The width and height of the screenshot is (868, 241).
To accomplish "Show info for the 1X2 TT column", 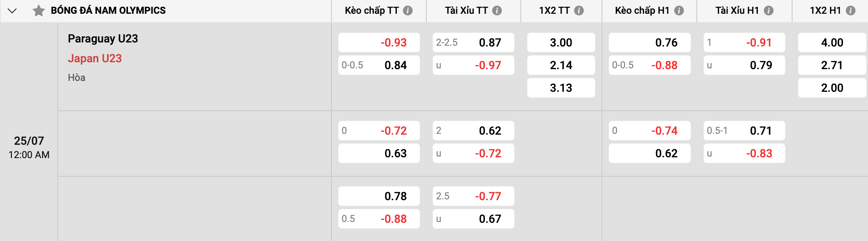I will tap(579, 11).
